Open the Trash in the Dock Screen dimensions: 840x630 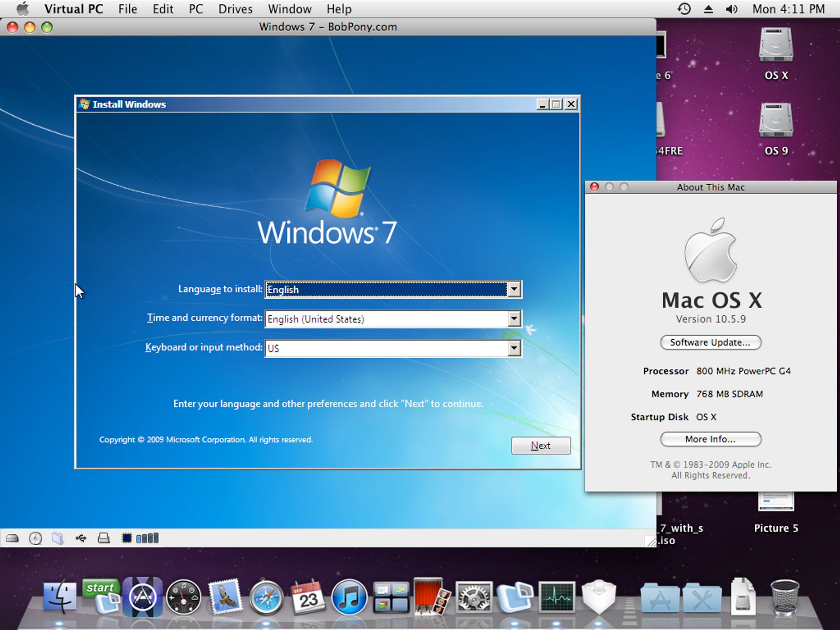click(x=785, y=597)
